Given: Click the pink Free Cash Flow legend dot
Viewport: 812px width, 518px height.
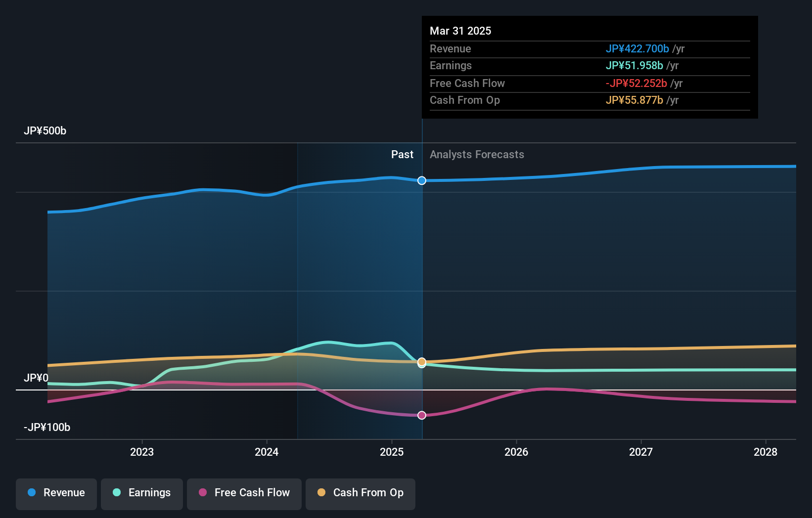Looking at the screenshot, I should (203, 493).
